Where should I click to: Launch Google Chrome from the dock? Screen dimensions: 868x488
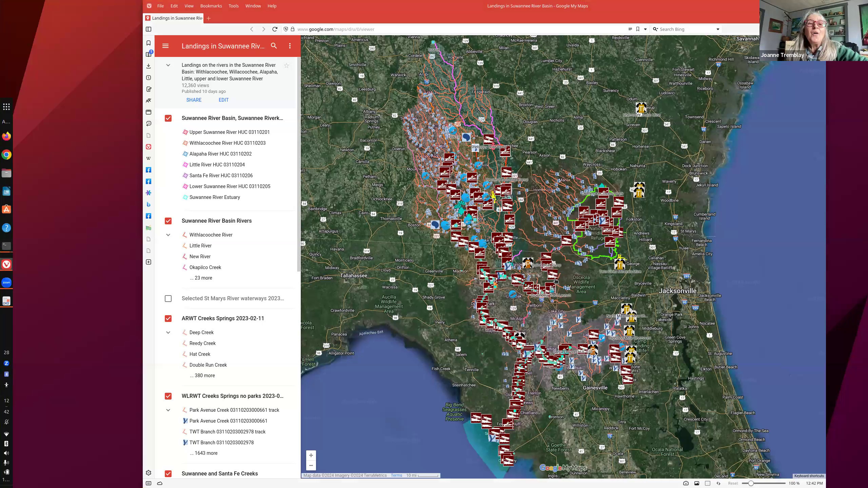click(x=6, y=155)
